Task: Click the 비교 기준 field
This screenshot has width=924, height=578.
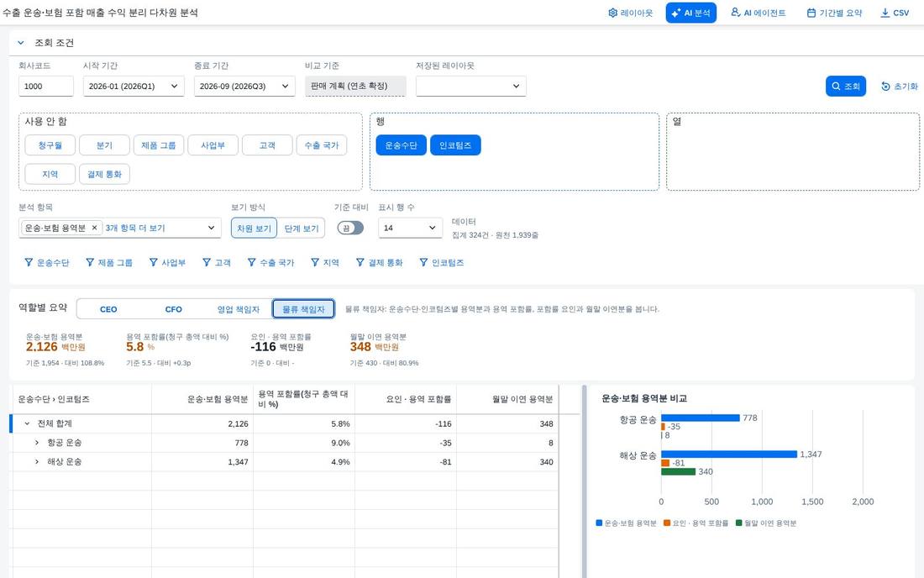Action: [355, 86]
